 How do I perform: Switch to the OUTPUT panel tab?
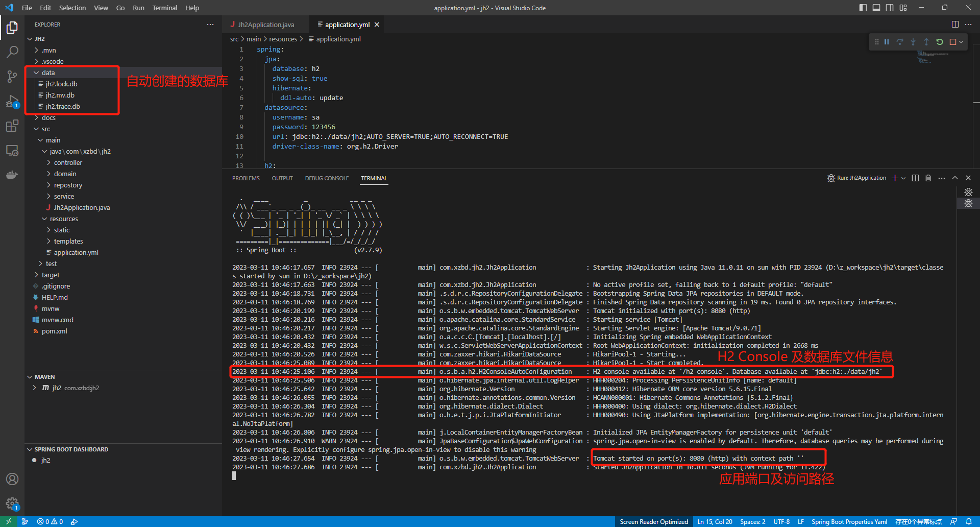(x=282, y=178)
